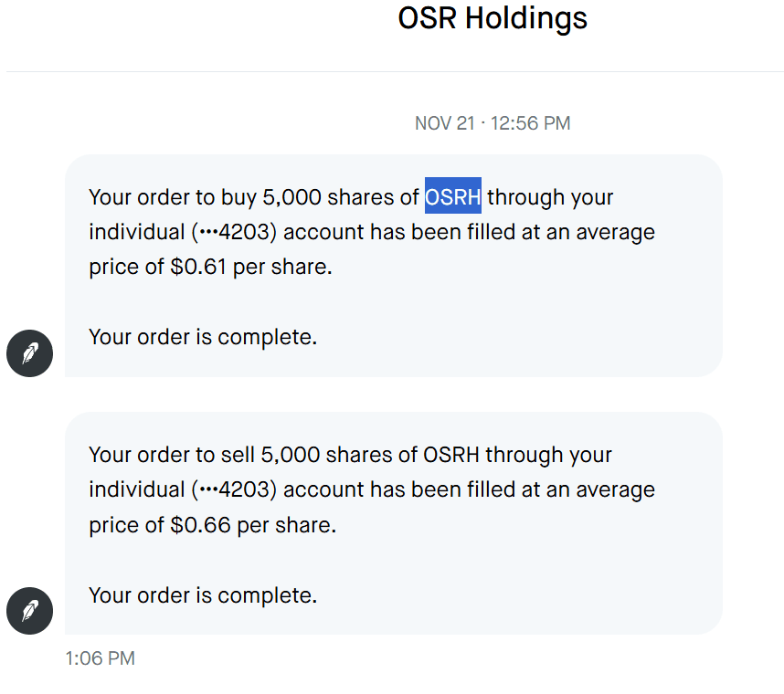Click the OSR Holdings conversation title
The height and width of the screenshot is (694, 784).
493,18
